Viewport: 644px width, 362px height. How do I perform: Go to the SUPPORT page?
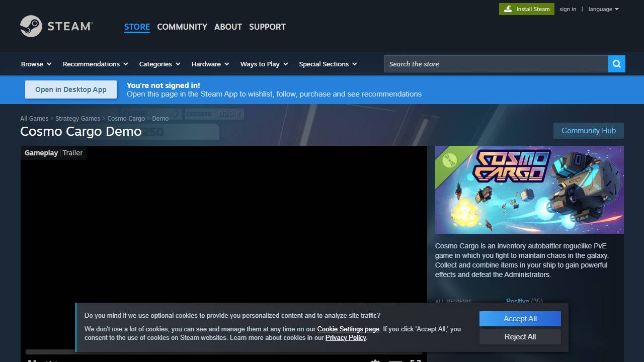coord(267,27)
